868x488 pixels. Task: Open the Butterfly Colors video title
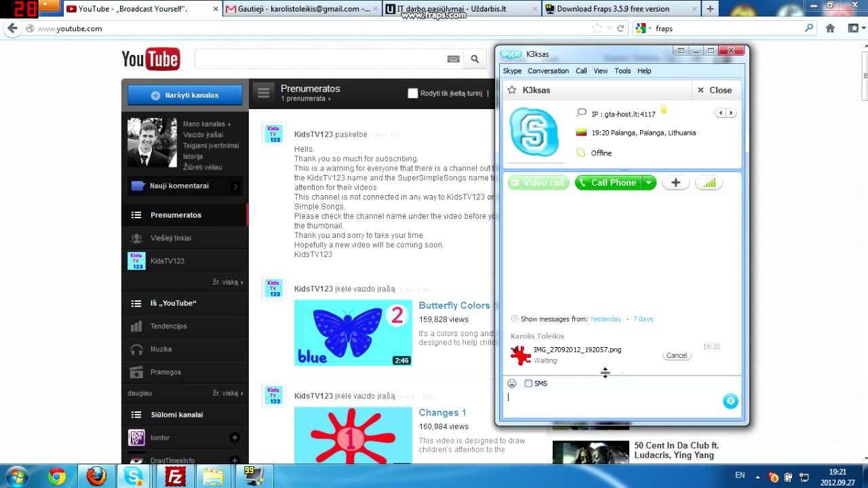pyautogui.click(x=454, y=306)
